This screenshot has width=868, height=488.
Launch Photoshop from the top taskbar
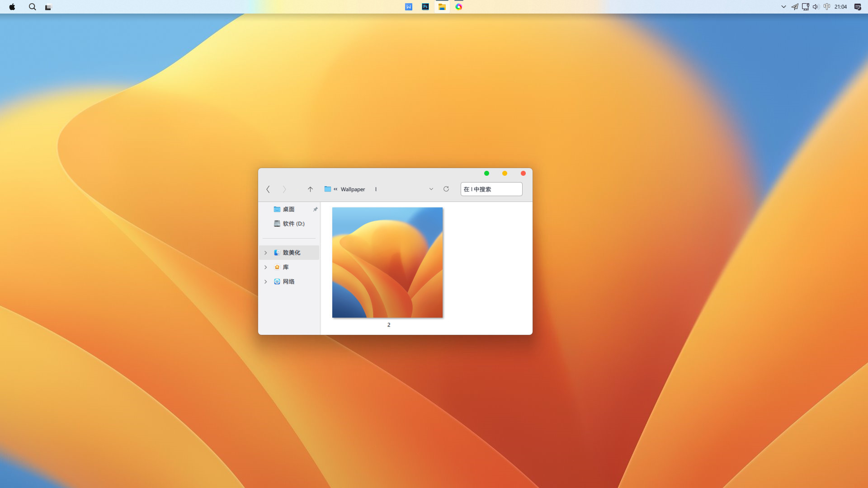tap(425, 7)
